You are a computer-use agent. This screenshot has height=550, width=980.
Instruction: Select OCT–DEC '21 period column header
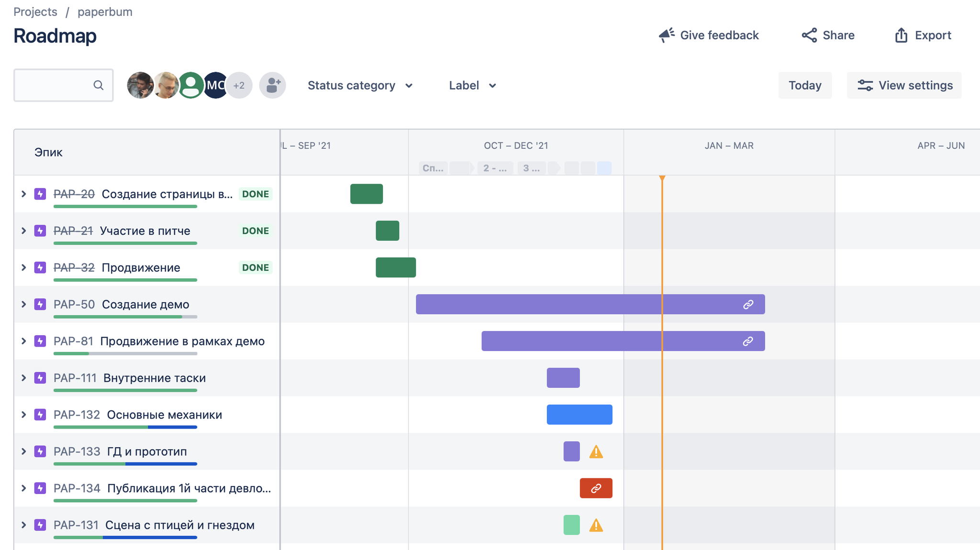coord(515,145)
